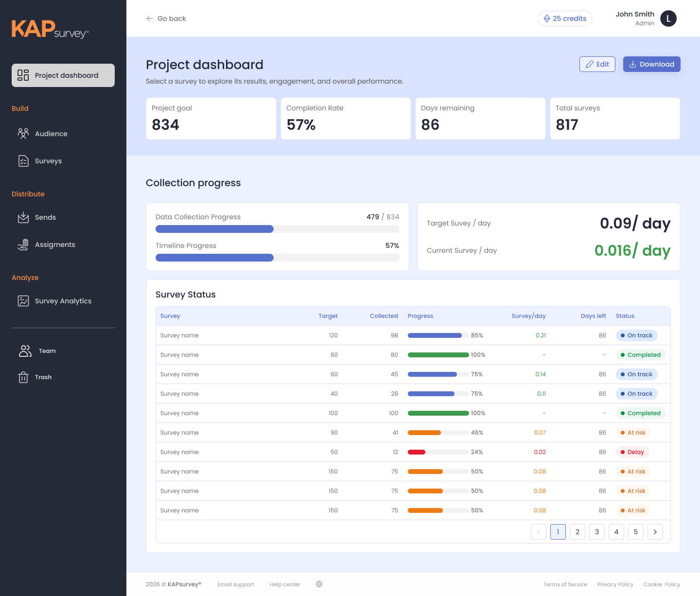This screenshot has height=596, width=700.
Task: Select page 2 in pagination
Action: (x=577, y=532)
